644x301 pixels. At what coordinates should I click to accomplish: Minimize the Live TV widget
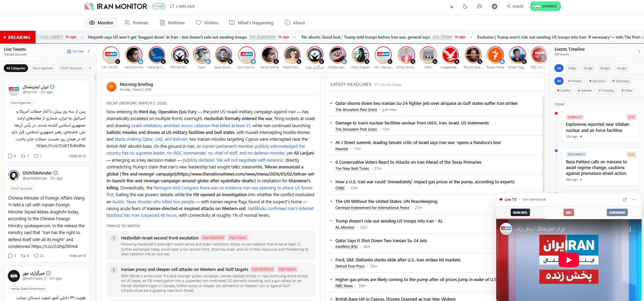tap(634, 200)
